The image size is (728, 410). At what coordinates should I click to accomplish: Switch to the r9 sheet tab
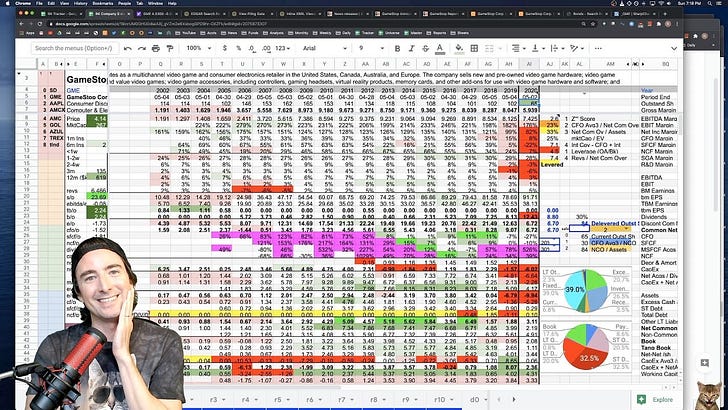409,399
